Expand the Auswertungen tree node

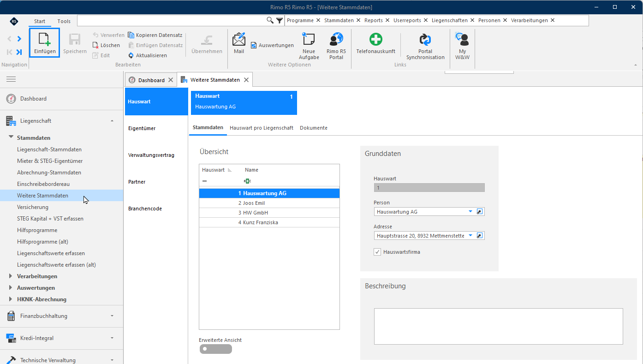(11, 288)
